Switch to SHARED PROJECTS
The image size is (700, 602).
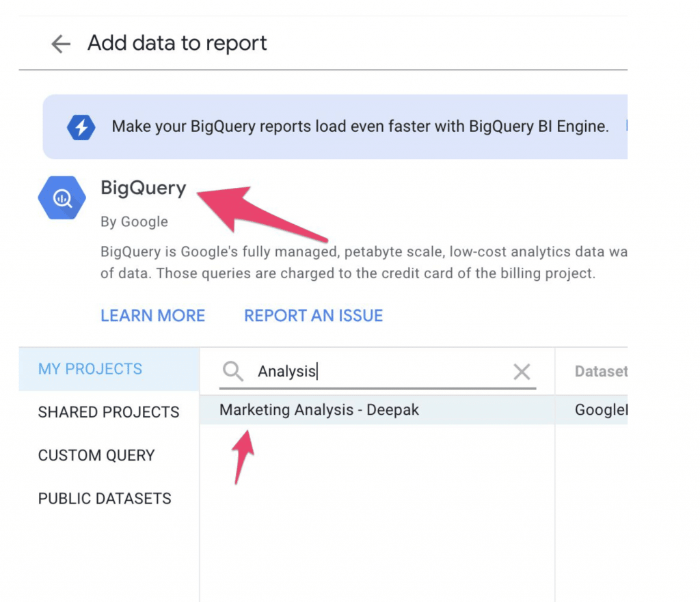(109, 412)
